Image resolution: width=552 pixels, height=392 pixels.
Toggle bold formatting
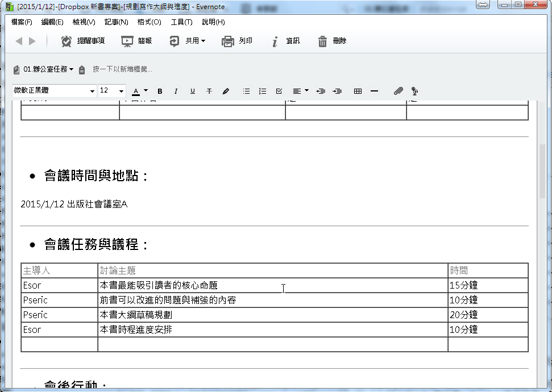pos(160,91)
